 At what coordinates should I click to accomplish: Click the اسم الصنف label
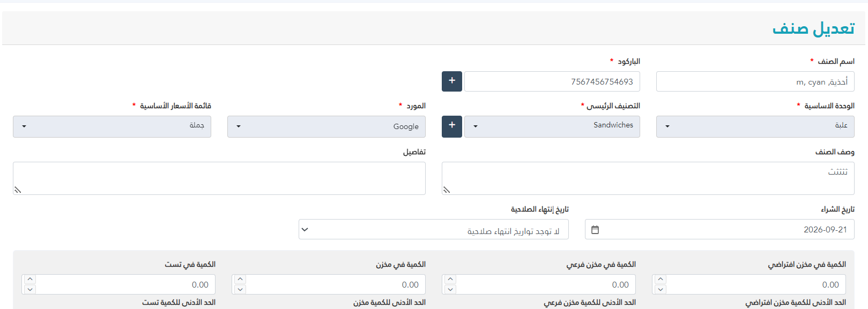[836, 61]
